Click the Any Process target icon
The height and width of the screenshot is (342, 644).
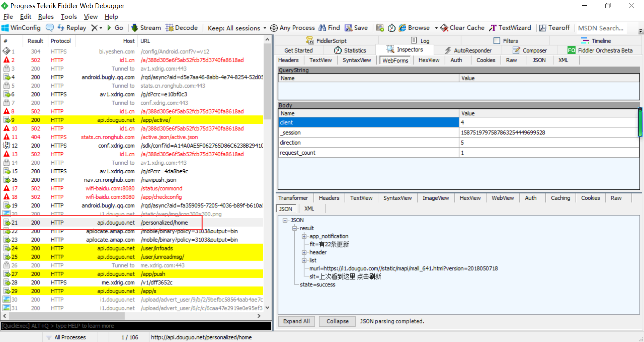(x=274, y=28)
